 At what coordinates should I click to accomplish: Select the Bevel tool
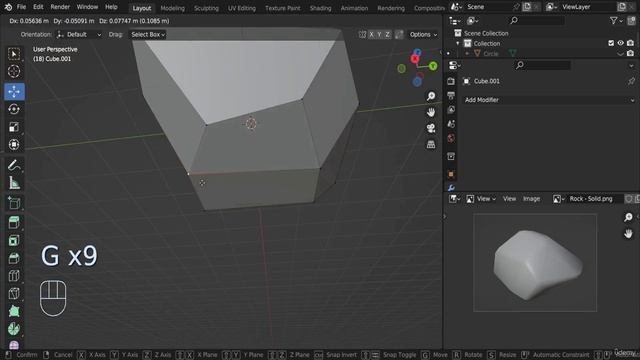[x=14, y=258]
